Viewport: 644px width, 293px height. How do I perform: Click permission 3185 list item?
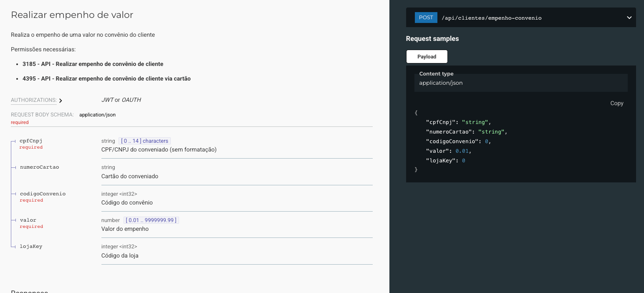coord(93,64)
